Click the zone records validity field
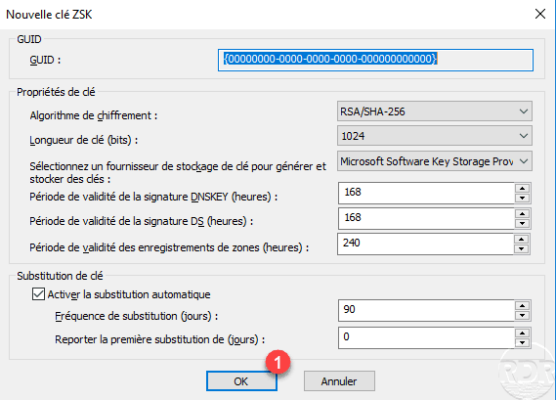 point(425,244)
